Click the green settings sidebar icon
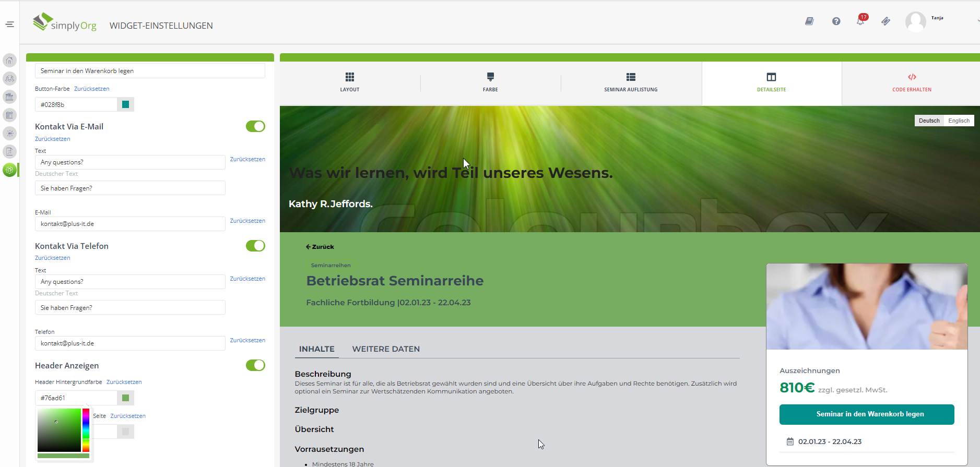 pyautogui.click(x=9, y=170)
